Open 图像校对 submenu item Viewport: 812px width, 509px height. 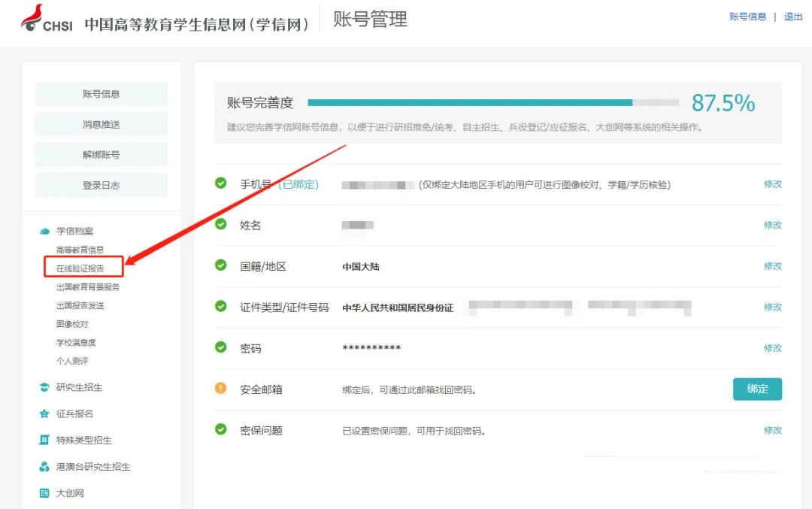pyautogui.click(x=72, y=324)
